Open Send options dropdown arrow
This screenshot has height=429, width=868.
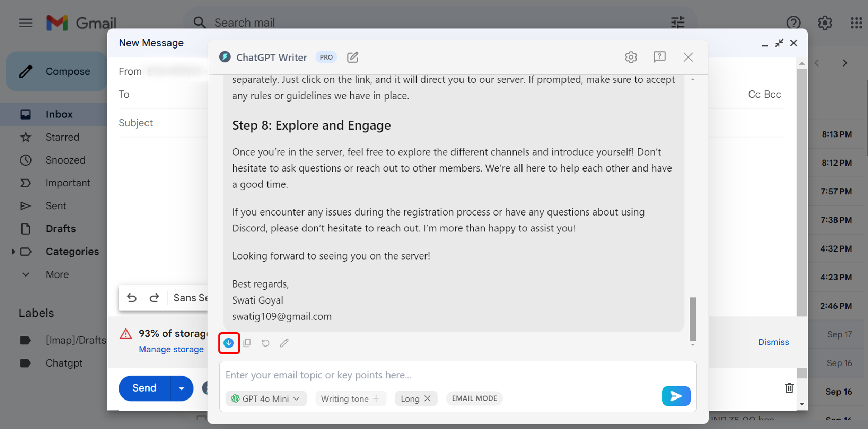[182, 388]
